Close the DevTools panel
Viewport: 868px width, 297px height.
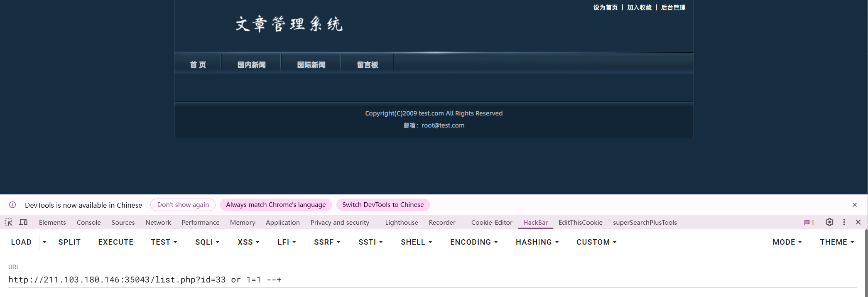tap(858, 222)
